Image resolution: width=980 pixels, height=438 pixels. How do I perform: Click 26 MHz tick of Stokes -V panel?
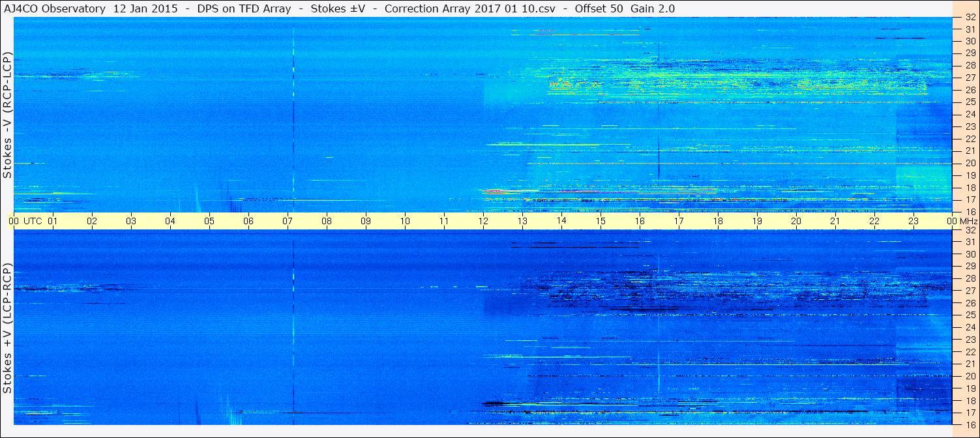click(x=970, y=90)
